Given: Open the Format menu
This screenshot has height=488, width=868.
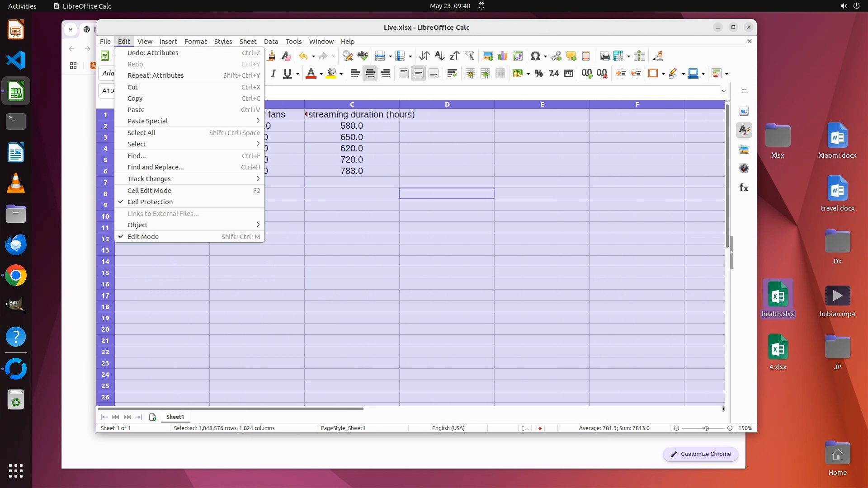Looking at the screenshot, I should (195, 42).
